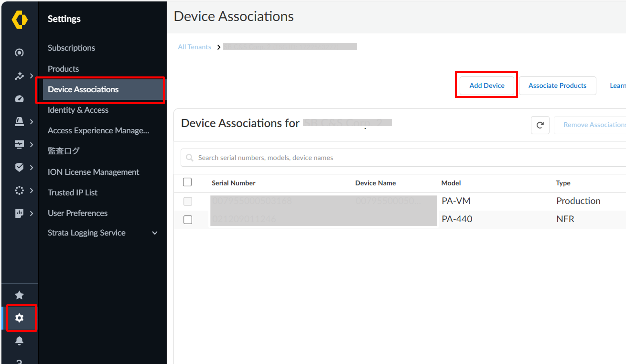Image resolution: width=626 pixels, height=364 pixels.
Task: Tick the PA-440 row checkbox
Action: pos(188,220)
